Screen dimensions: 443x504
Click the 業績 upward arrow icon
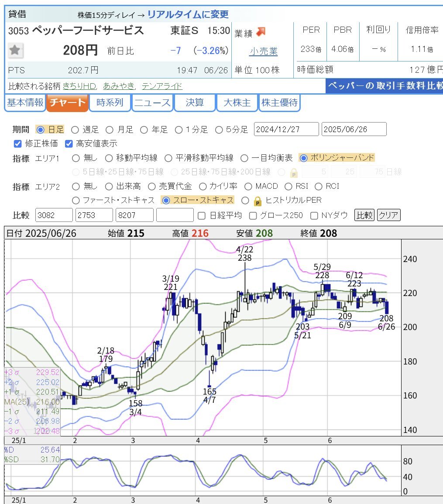tap(261, 32)
